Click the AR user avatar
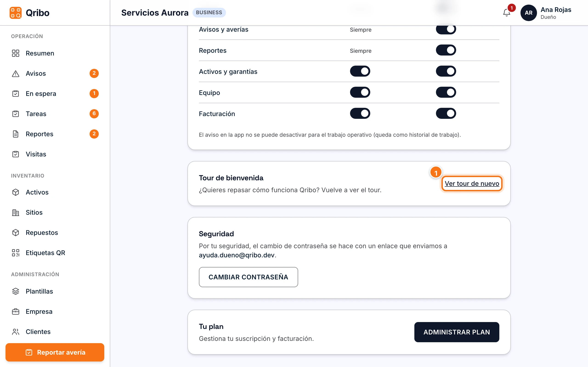This screenshot has height=367, width=588. point(529,13)
